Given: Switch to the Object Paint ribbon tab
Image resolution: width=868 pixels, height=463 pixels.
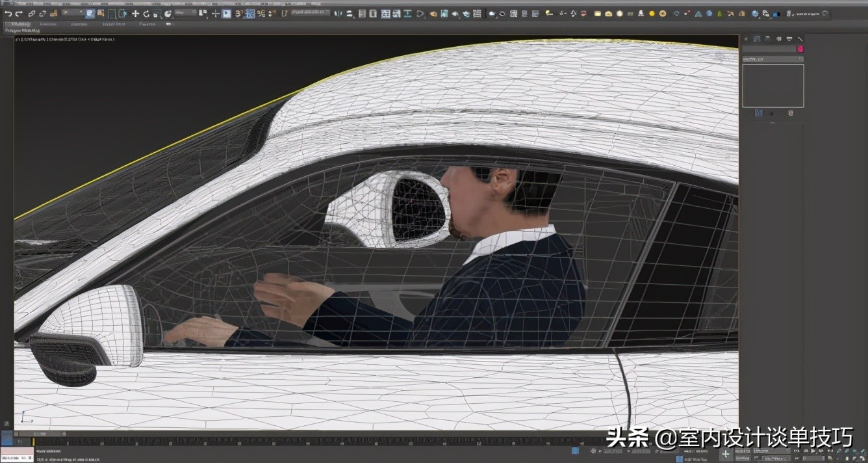Looking at the screenshot, I should tap(114, 24).
